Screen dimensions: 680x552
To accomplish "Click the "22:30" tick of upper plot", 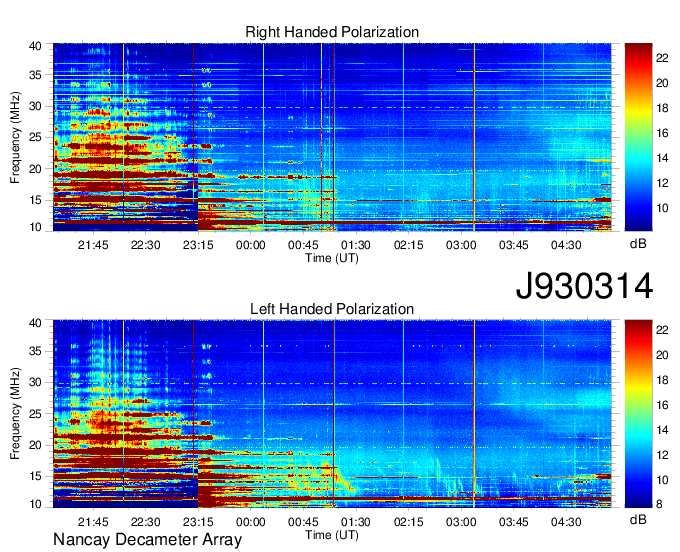I will (x=145, y=245).
